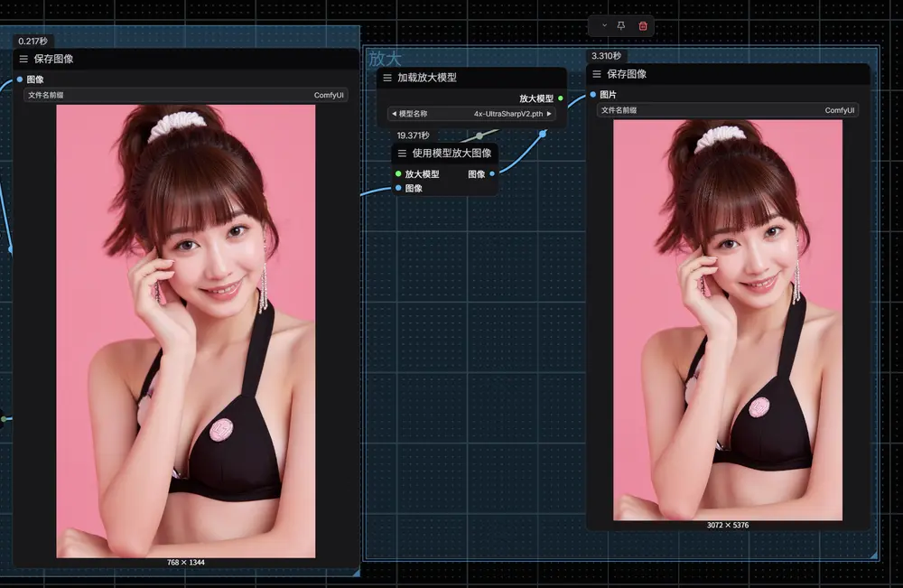Expand the chevron dropdown in floating toolbar

click(604, 26)
